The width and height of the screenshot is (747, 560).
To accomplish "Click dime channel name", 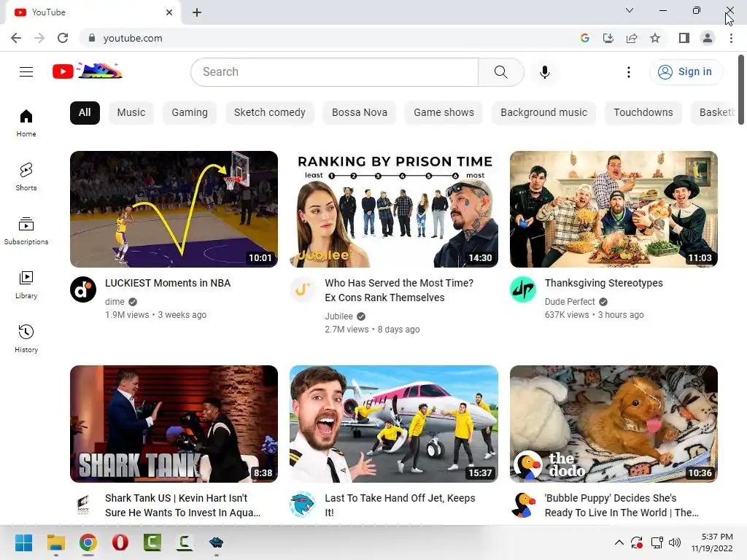I will point(115,302).
